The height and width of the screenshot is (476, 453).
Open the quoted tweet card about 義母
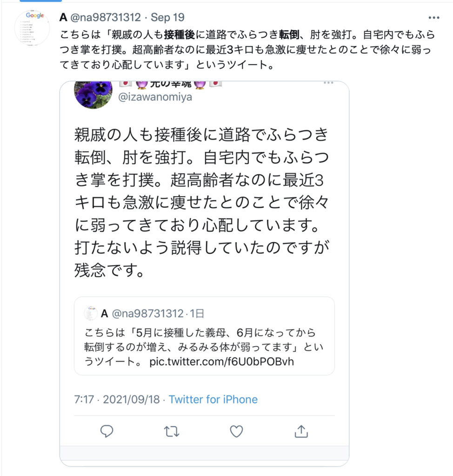click(205, 336)
